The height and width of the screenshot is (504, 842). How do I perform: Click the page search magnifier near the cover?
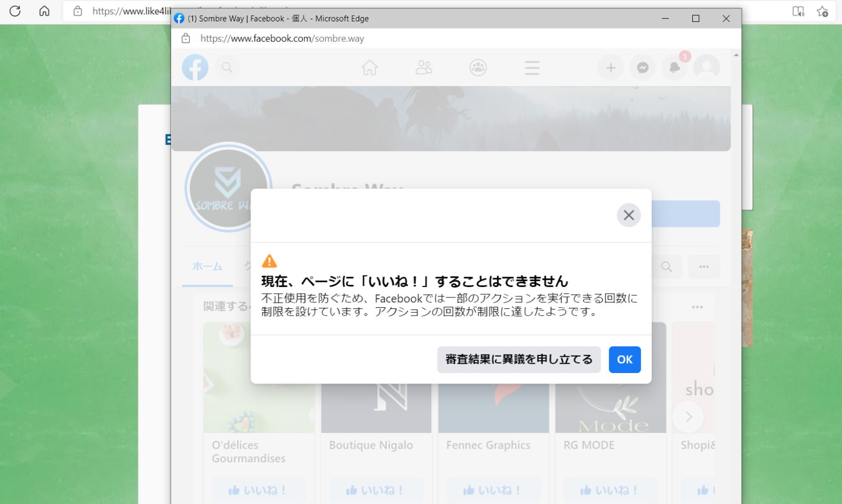tap(667, 267)
